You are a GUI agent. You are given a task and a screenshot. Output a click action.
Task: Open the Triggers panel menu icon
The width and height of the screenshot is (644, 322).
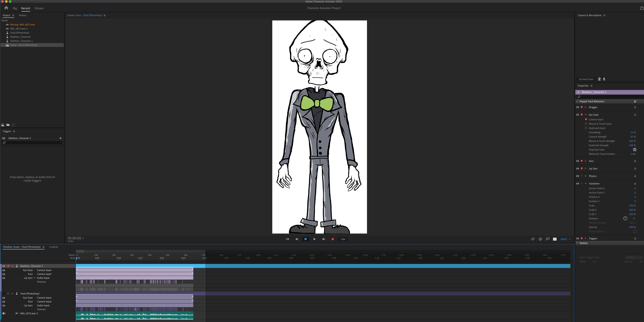(14, 131)
